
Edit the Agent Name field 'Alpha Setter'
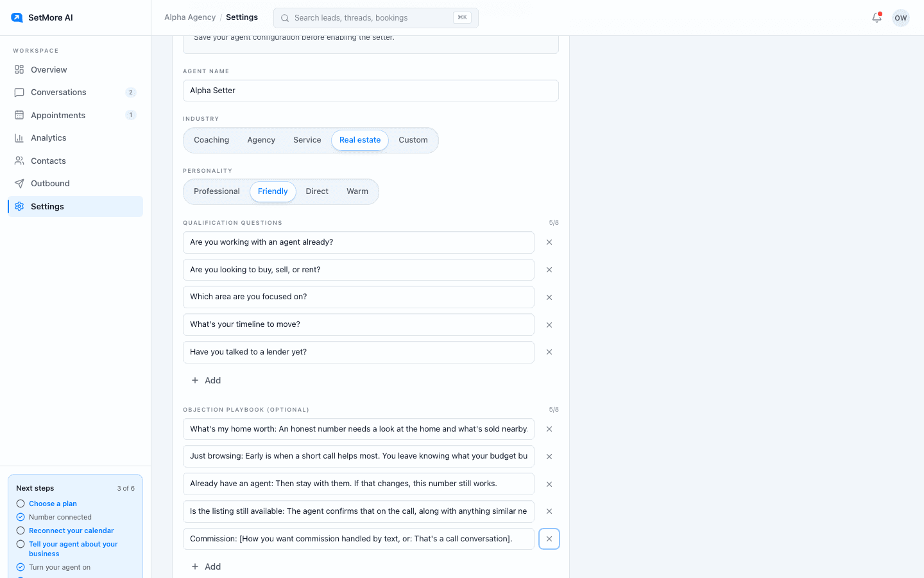[371, 91]
